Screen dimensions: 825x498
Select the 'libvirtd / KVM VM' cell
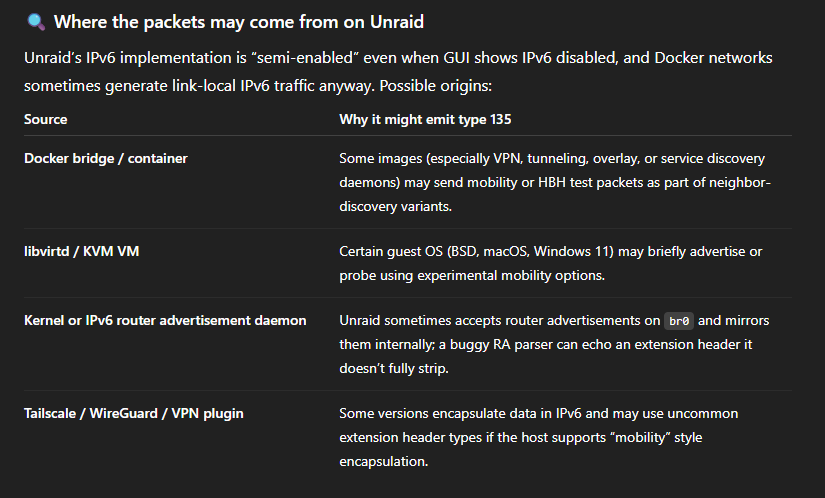pos(82,251)
